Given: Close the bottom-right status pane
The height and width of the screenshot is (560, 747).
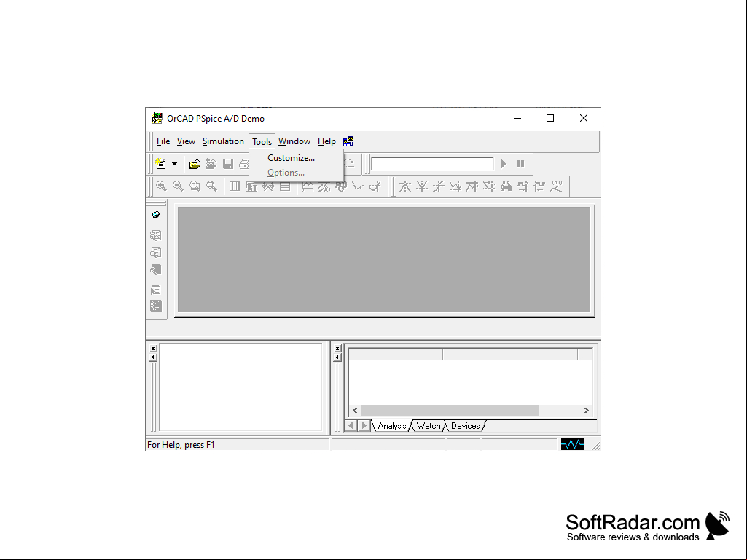Looking at the screenshot, I should pos(337,349).
